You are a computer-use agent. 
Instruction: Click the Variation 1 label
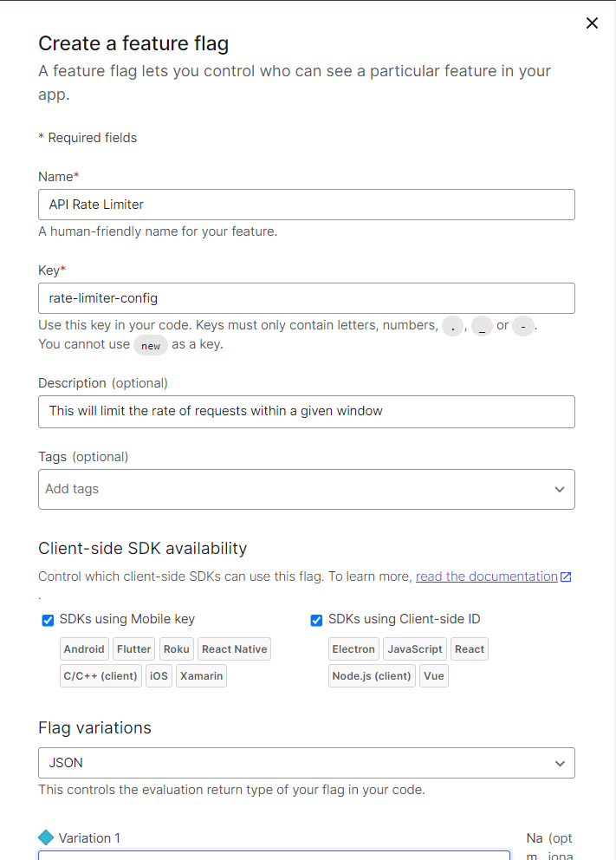coord(89,838)
